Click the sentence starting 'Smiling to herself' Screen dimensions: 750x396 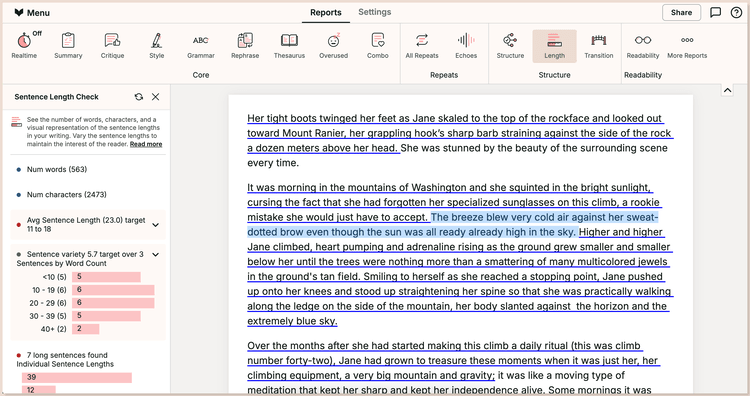(460, 298)
